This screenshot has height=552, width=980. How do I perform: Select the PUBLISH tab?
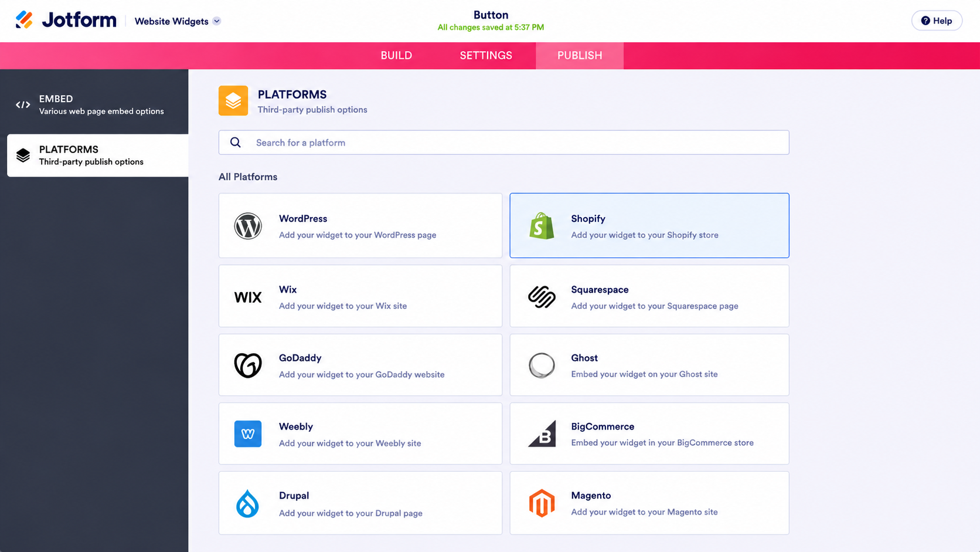coord(580,56)
